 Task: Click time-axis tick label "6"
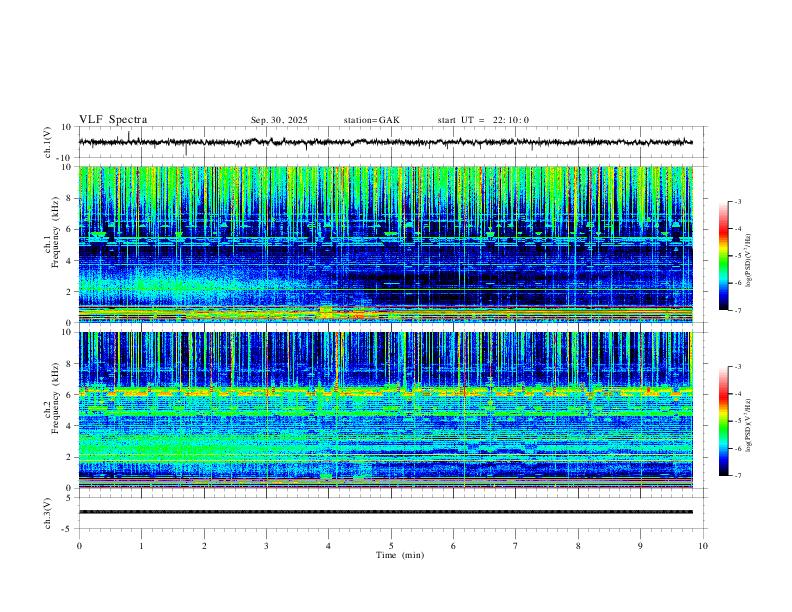tap(454, 546)
